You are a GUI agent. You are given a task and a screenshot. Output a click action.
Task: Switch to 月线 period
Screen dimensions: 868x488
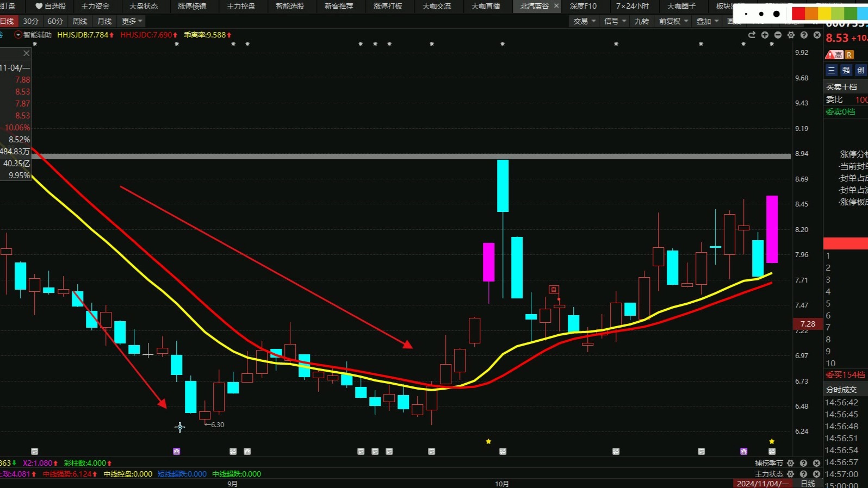(x=104, y=21)
